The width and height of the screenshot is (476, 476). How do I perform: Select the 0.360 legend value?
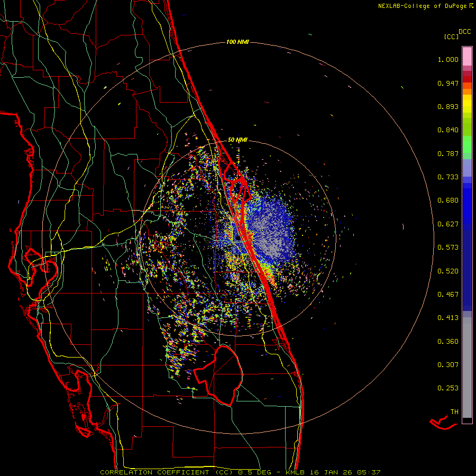(448, 342)
